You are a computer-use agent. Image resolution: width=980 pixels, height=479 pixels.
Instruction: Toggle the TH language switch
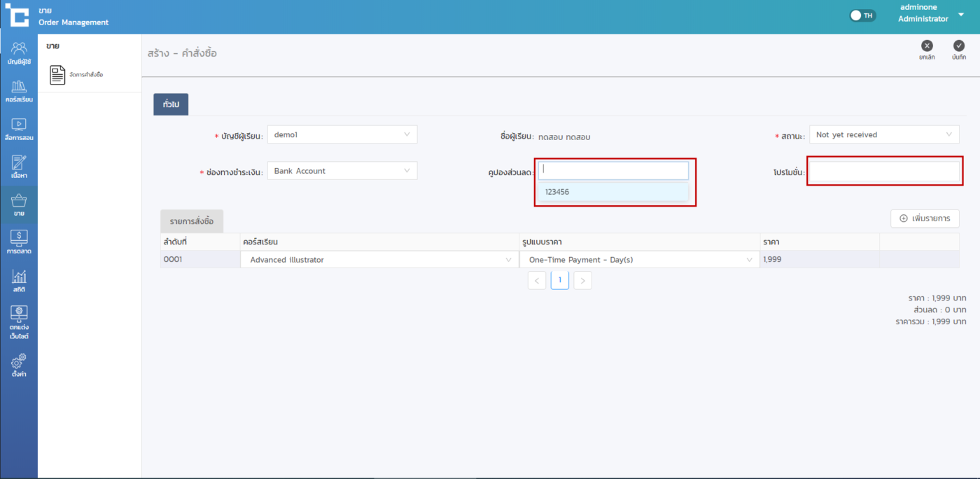tap(862, 15)
